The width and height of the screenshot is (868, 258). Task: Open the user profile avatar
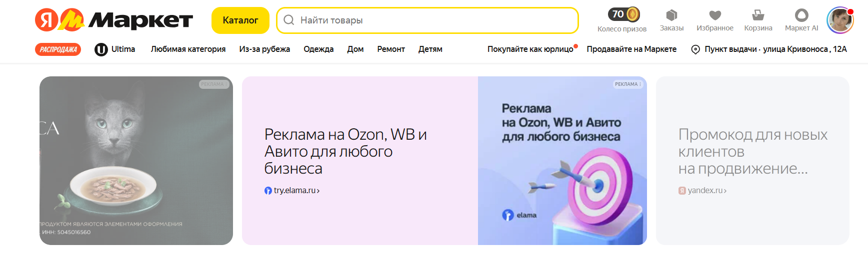(x=840, y=20)
